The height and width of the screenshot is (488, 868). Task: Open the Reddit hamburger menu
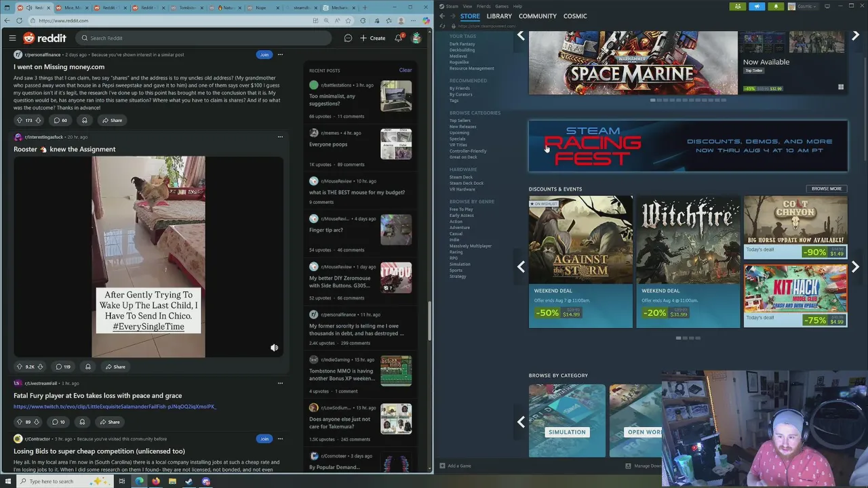12,38
